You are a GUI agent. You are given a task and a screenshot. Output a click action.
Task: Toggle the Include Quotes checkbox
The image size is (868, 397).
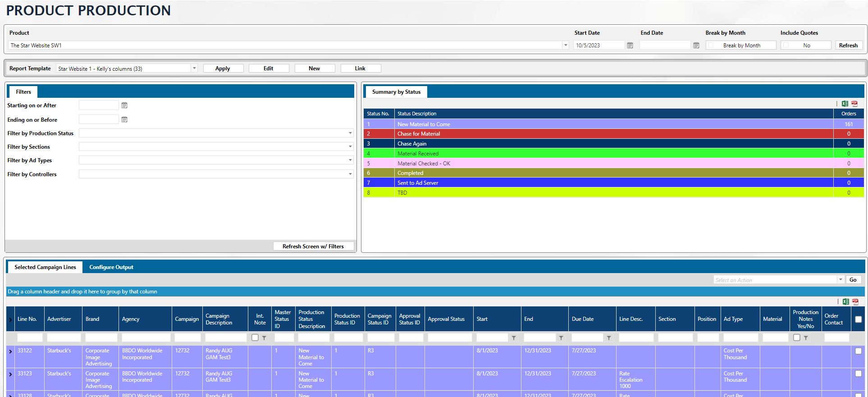(x=786, y=46)
